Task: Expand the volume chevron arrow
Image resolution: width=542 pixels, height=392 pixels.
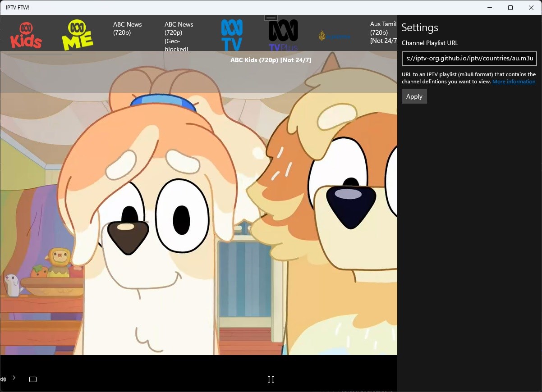Action: click(14, 378)
